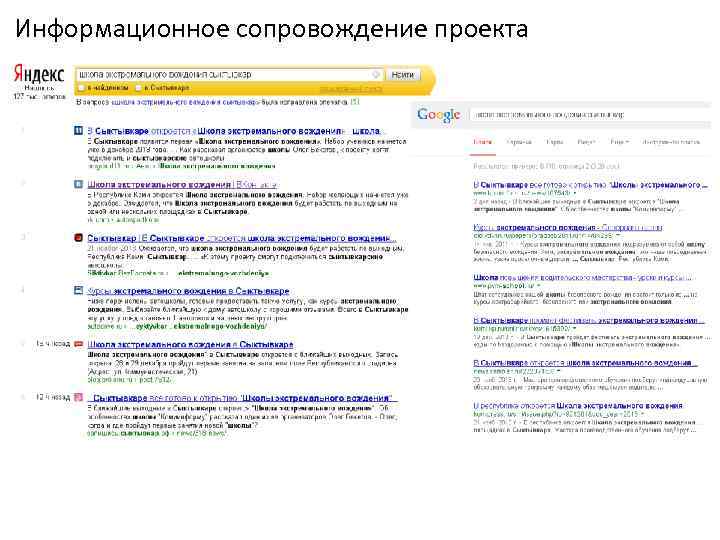720x540 pixels.
Task: Open Google result В Сыктывкаре пройдет фестиваль экстремального вождения
Action: coord(588,320)
